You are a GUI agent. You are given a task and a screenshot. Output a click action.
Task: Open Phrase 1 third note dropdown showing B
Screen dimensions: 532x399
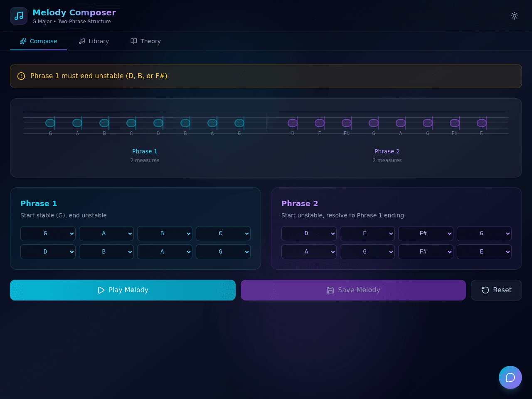pos(165,234)
